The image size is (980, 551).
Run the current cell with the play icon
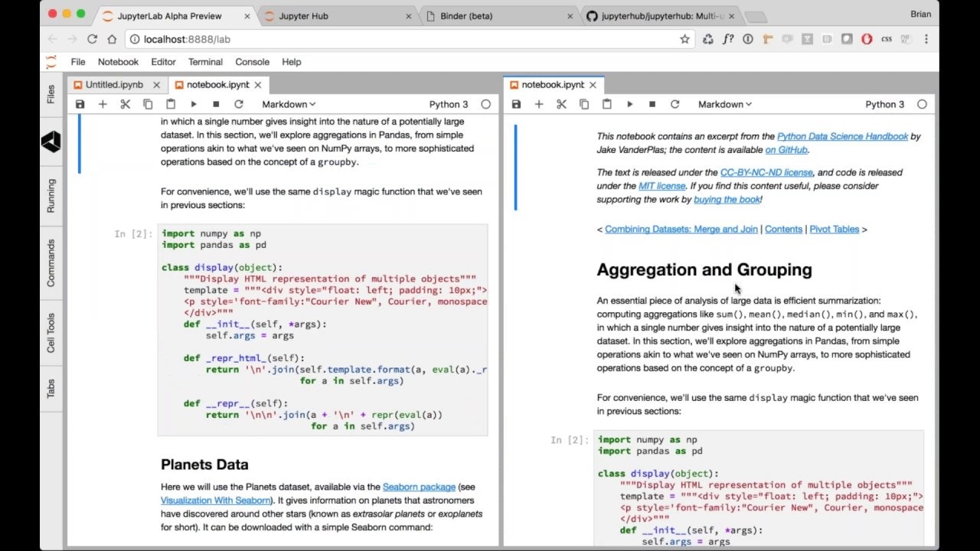[193, 103]
